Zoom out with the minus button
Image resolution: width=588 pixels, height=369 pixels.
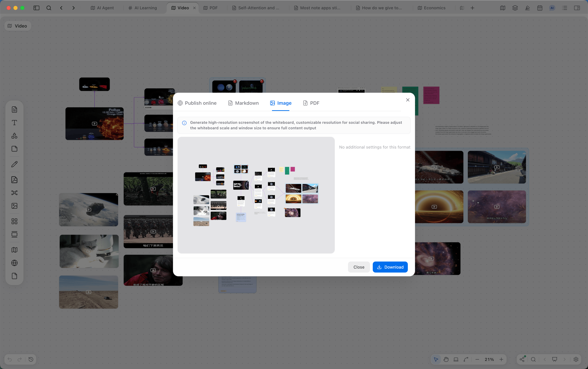pos(477,359)
